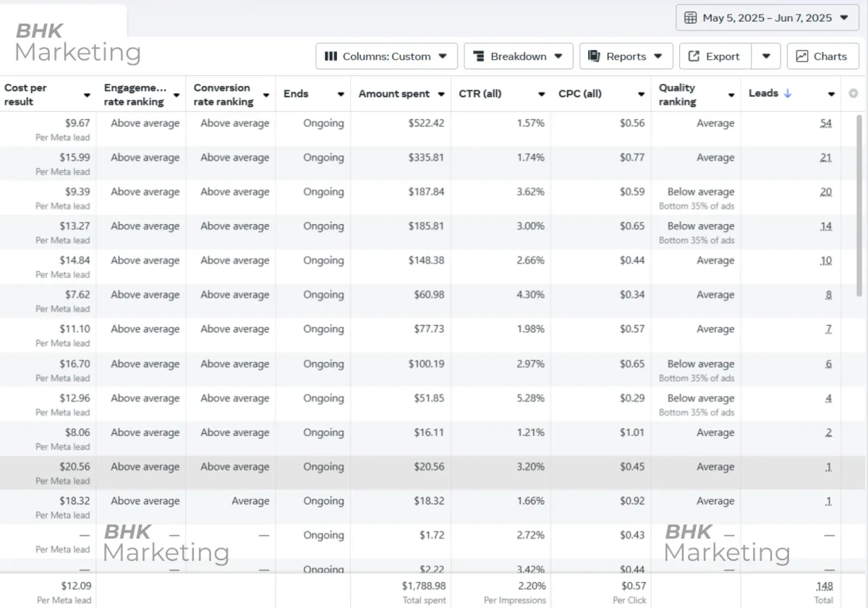Click the add column plus icon
This screenshot has width=868, height=608.
854,93
